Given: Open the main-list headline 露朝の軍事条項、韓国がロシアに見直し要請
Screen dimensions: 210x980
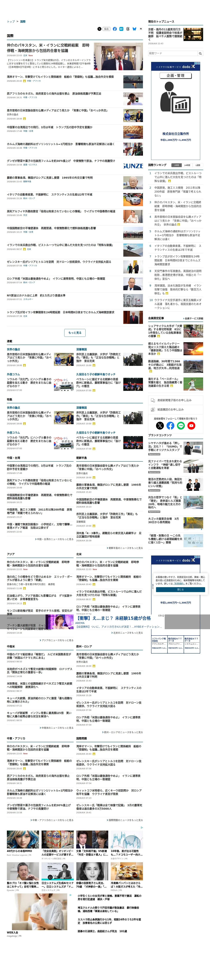Looking at the screenshot, I should click(x=50, y=178).
